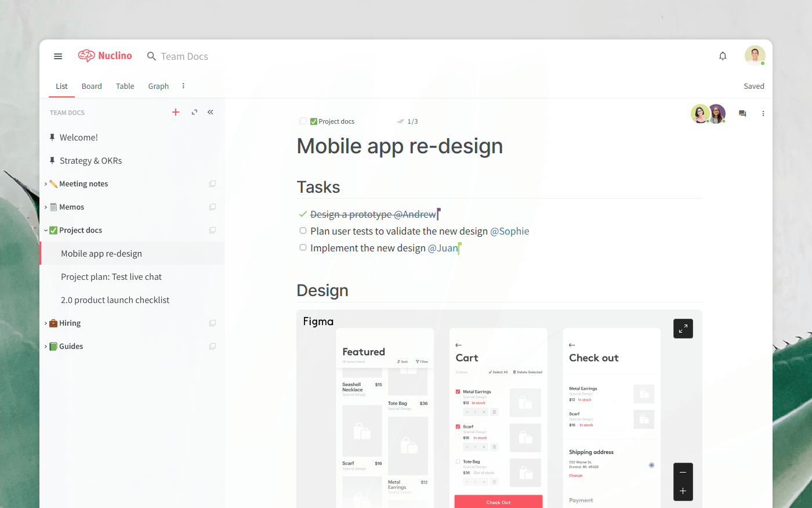This screenshot has height=508, width=812.
Task: Click the collection icon beside Meeting notes
Action: click(212, 184)
